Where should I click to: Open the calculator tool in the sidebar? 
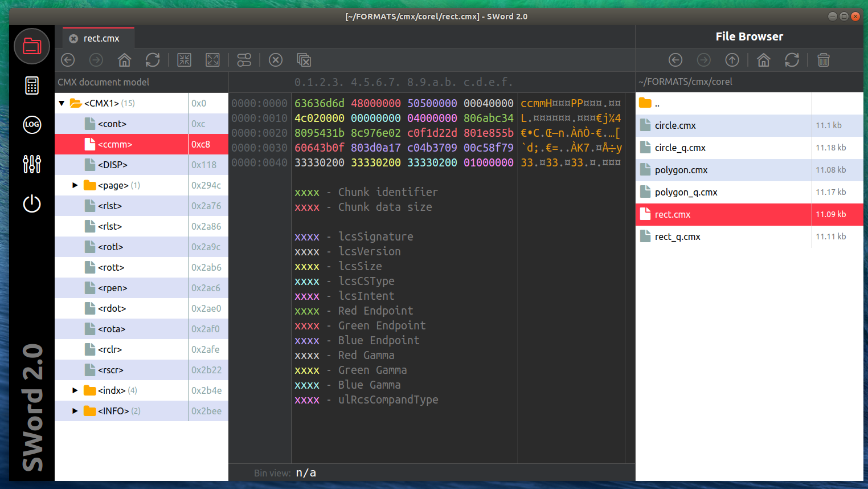(32, 85)
